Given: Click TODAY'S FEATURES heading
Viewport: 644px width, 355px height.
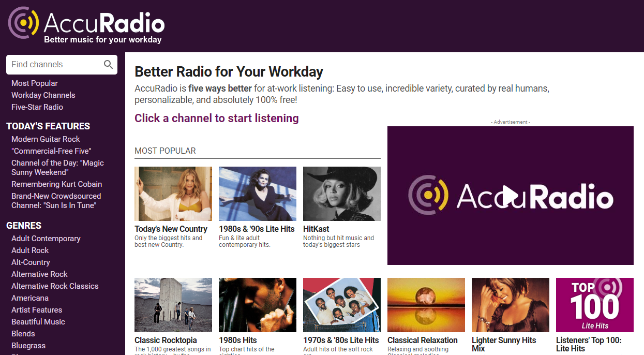Looking at the screenshot, I should pyautogui.click(x=48, y=126).
